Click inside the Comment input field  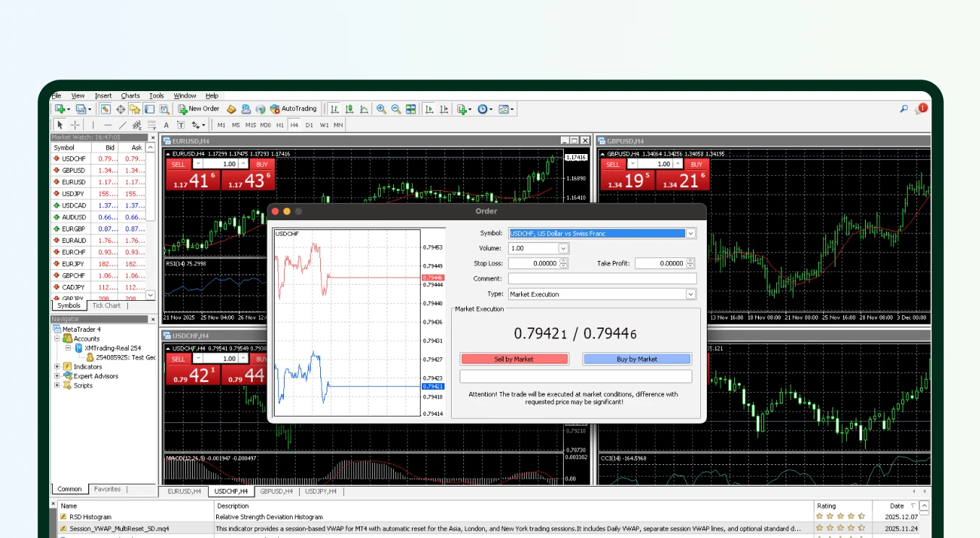coord(601,278)
